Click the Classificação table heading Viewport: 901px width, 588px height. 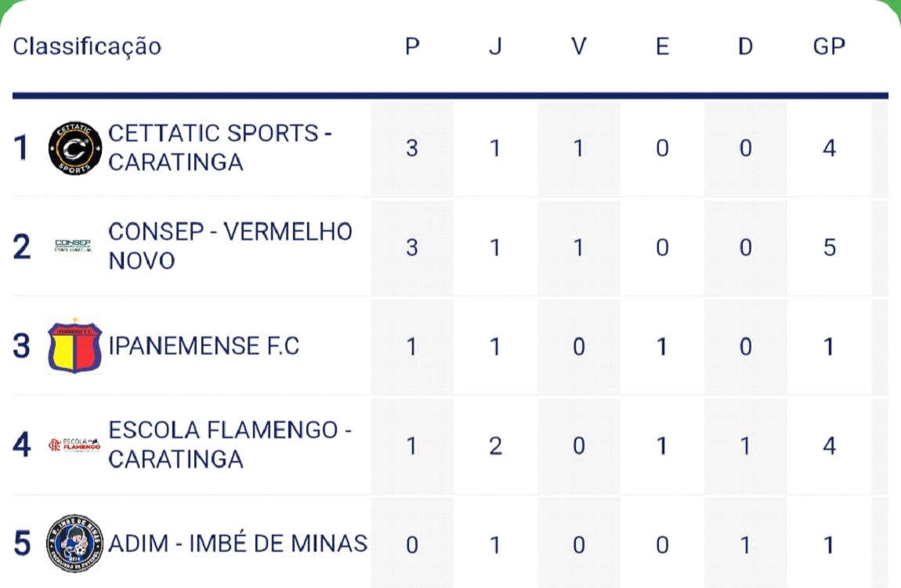coord(87,46)
